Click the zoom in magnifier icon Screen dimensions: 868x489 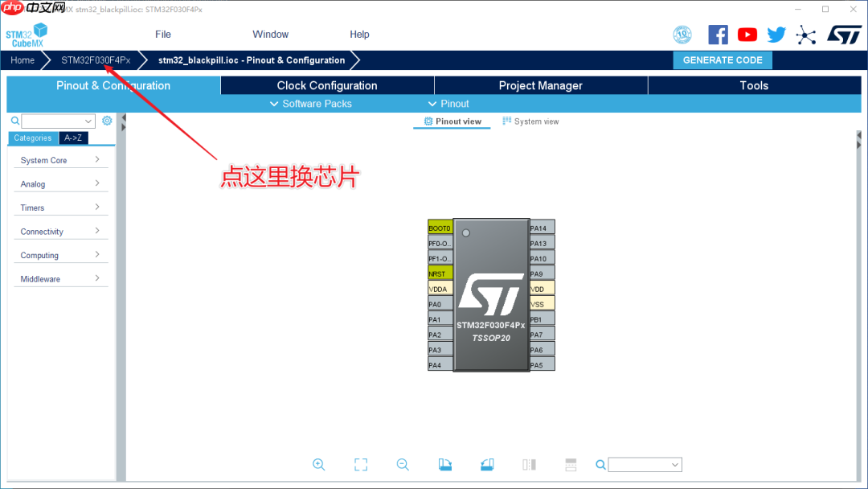click(x=319, y=464)
